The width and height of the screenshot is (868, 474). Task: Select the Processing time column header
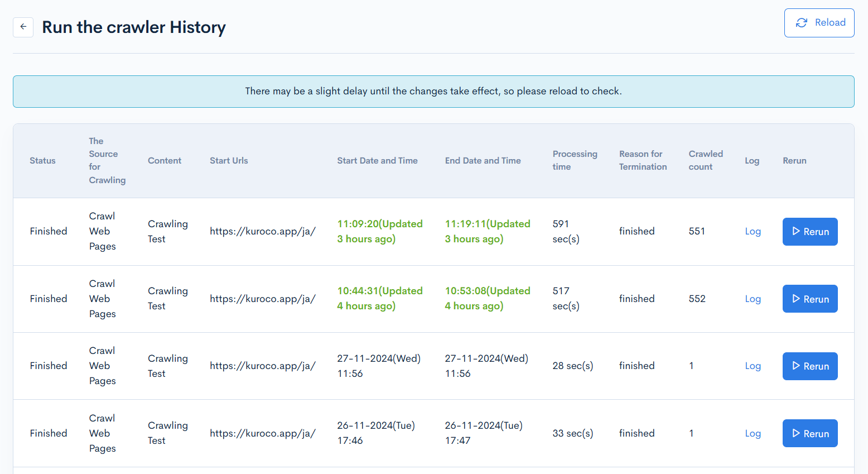point(575,160)
